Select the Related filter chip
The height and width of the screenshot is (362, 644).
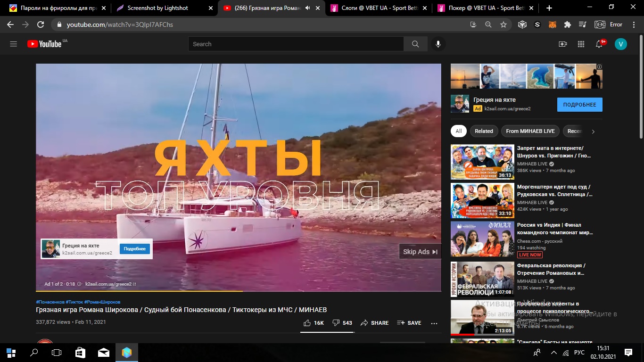click(x=484, y=131)
